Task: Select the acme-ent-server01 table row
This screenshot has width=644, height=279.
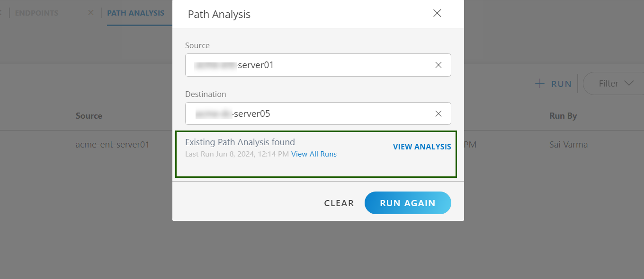Action: [322, 145]
